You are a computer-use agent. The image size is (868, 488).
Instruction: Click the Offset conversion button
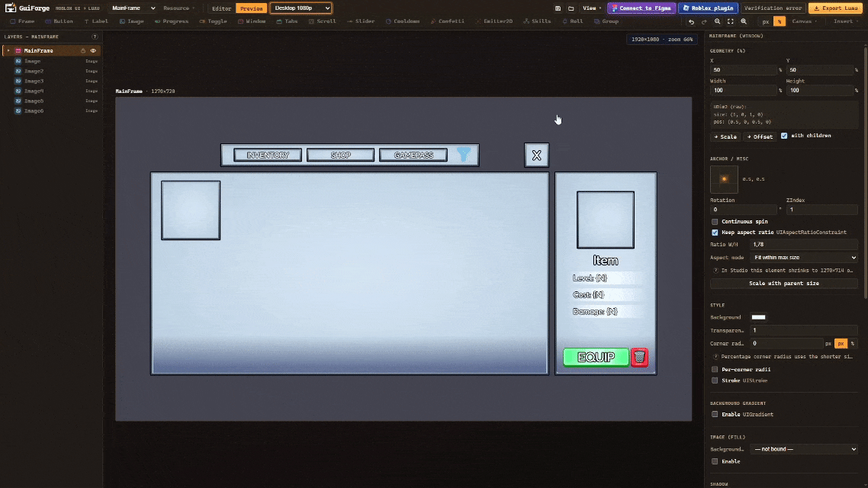(760, 136)
